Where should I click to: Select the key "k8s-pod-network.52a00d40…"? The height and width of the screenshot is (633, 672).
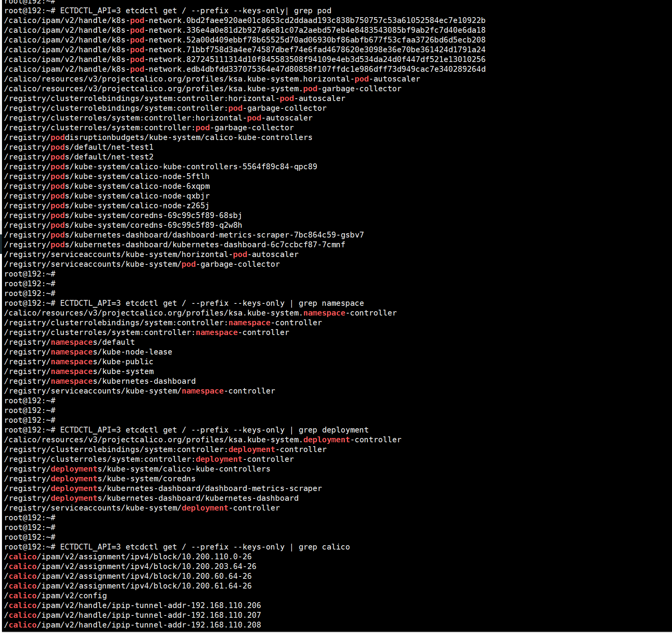(245, 40)
